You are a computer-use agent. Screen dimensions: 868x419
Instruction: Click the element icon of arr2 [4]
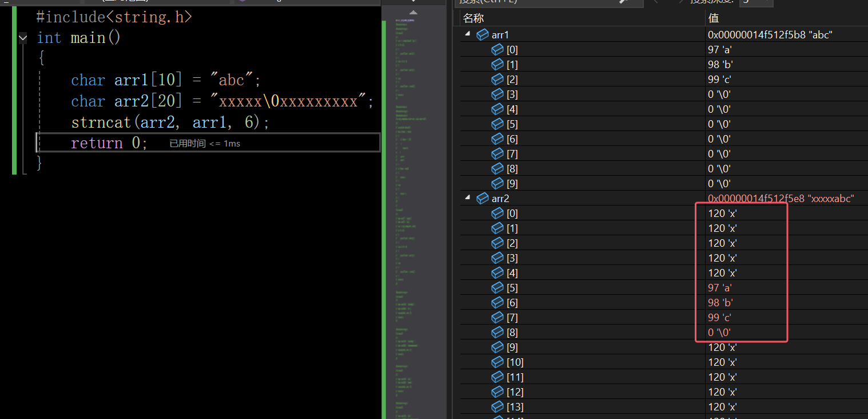point(497,273)
